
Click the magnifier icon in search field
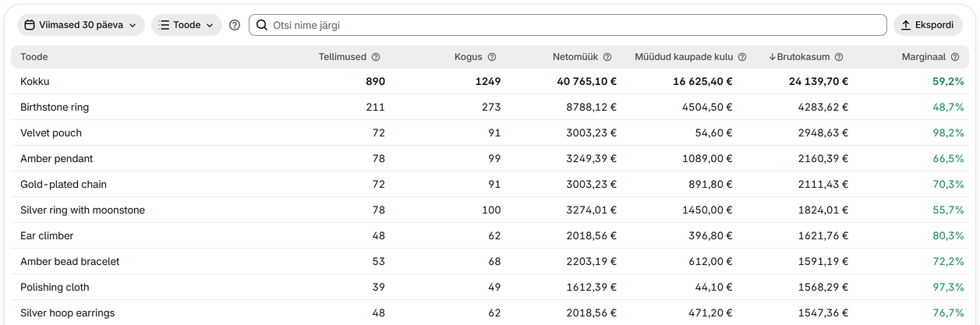click(262, 25)
